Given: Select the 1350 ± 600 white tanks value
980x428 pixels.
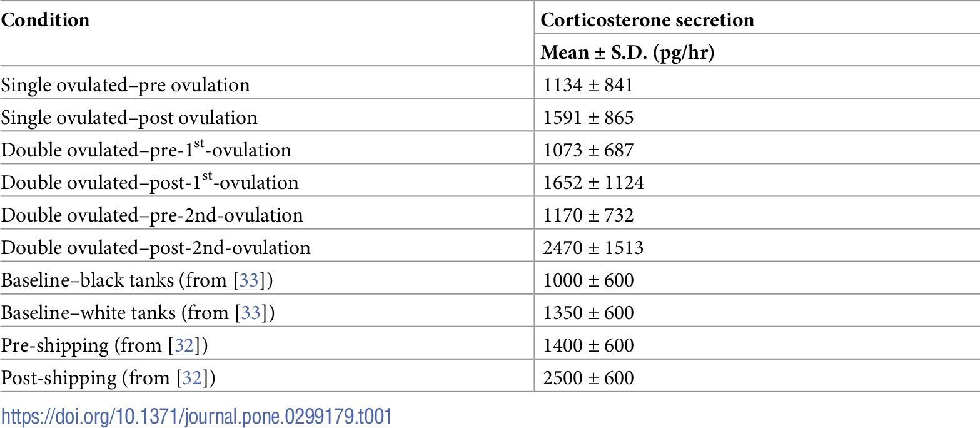Looking at the screenshot, I should [589, 313].
